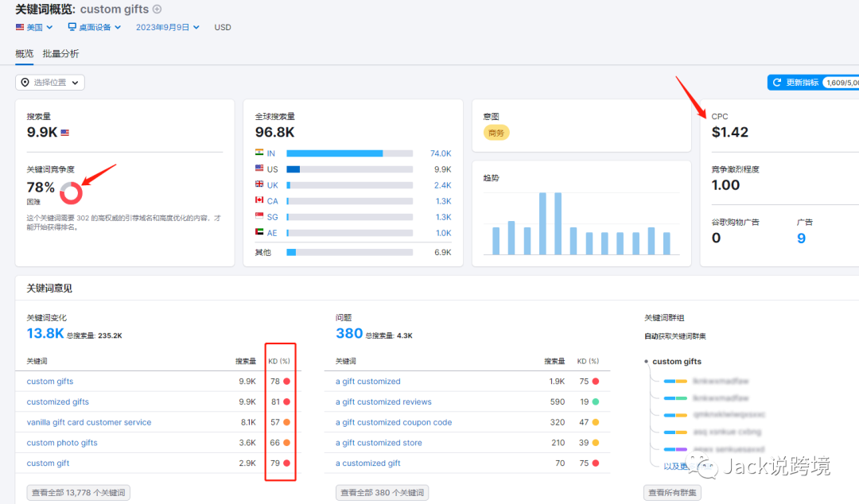Open the customized gifts keyword link

(57, 401)
